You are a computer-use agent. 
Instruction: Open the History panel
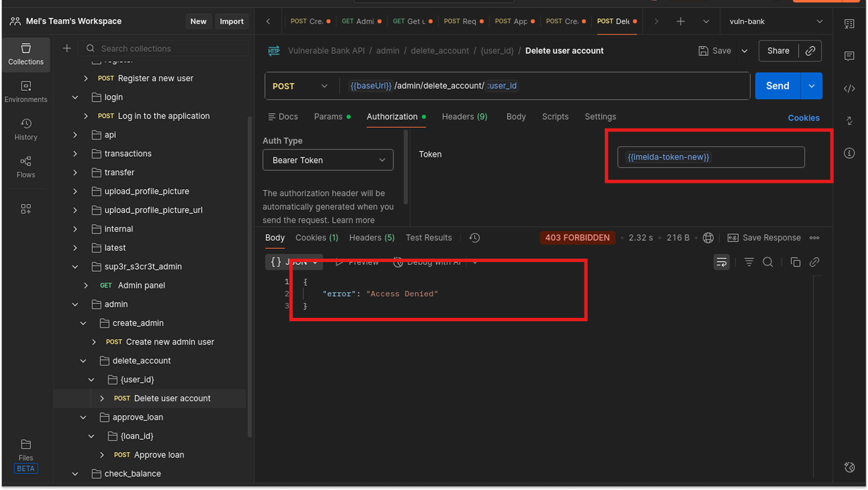click(x=26, y=129)
